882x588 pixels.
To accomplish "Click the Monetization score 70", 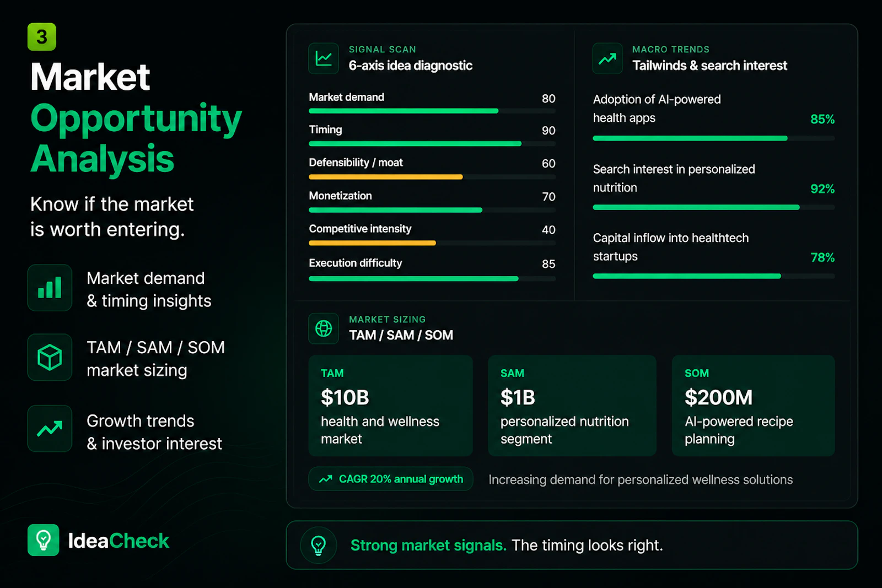I will tap(548, 197).
